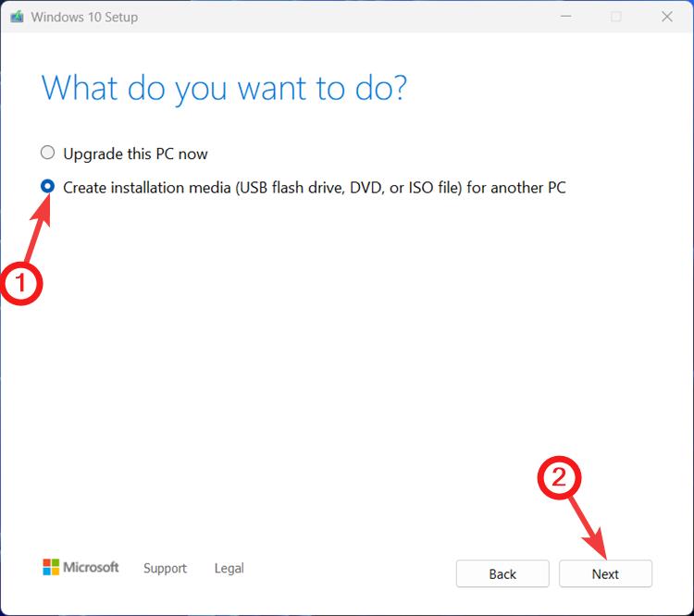This screenshot has height=616, width=694.
Task: Click the "Upgrade this PC now" label text
Action: (135, 154)
